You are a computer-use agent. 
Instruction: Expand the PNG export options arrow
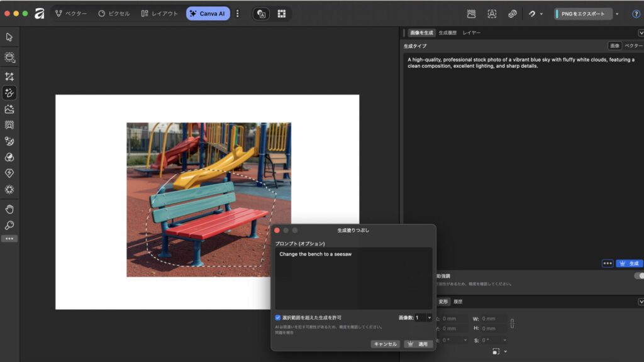[617, 14]
